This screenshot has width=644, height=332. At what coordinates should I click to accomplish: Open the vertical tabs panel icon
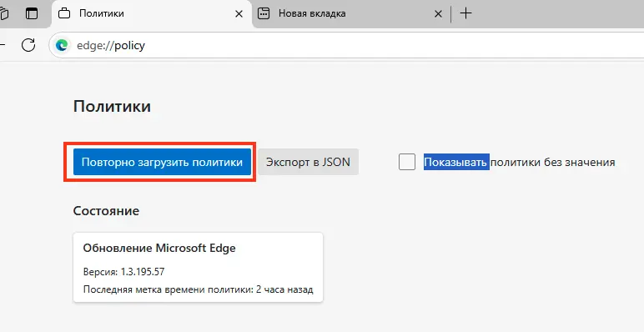(x=32, y=13)
